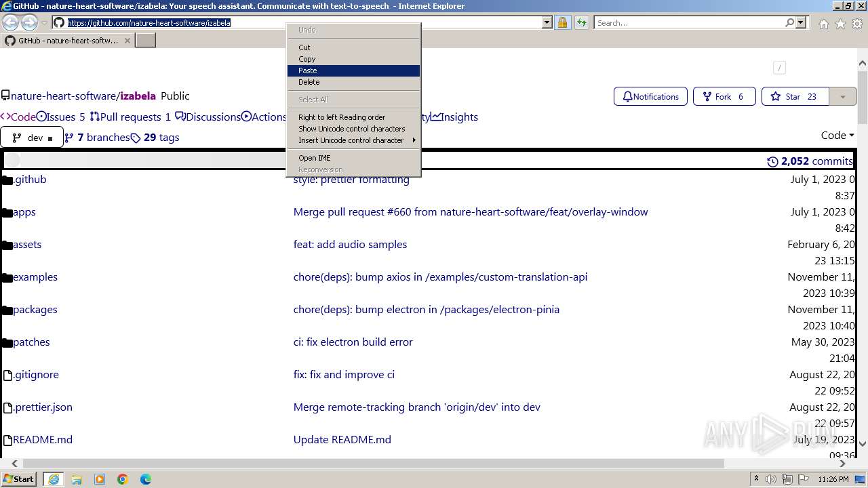Open the assets folder
Image resolution: width=868 pixels, height=488 pixels.
click(x=27, y=244)
